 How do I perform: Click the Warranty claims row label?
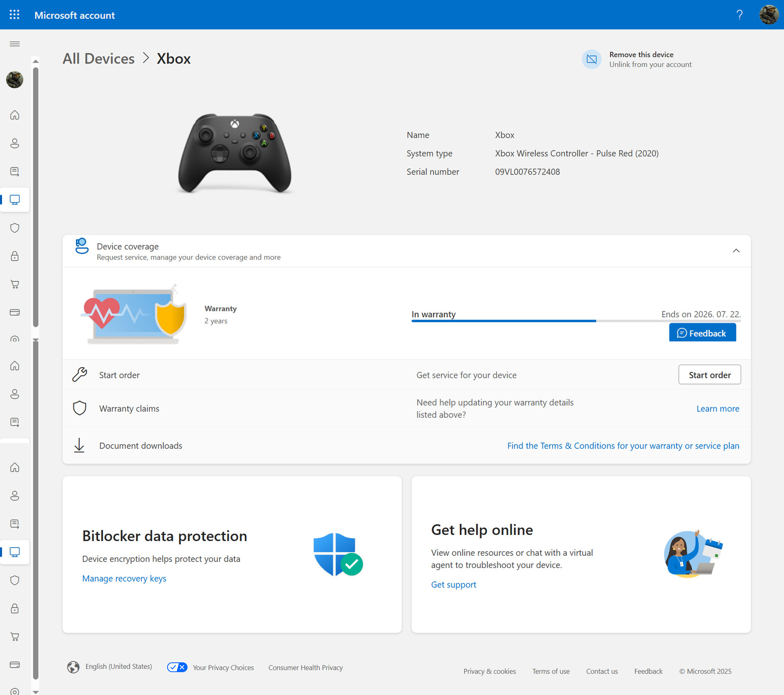pyautogui.click(x=129, y=408)
